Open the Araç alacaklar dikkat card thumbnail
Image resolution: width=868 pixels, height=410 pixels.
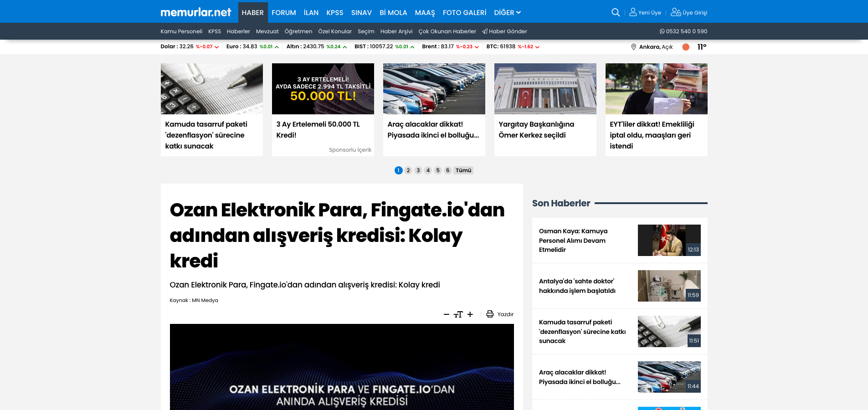point(434,89)
